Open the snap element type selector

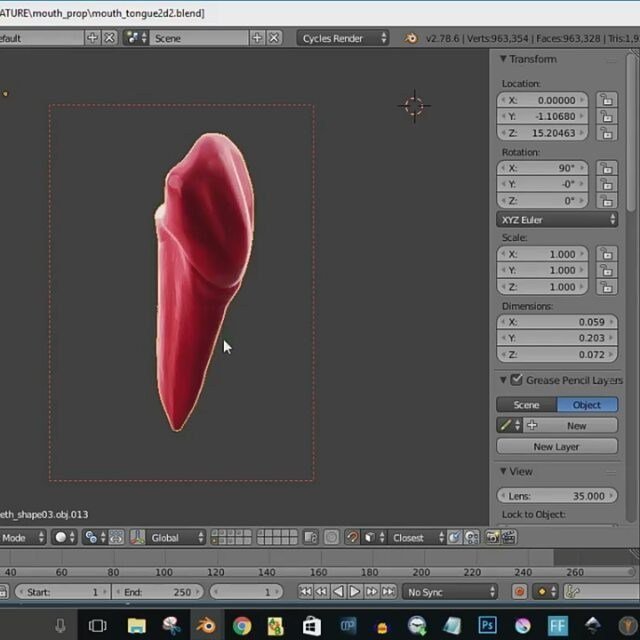coord(374,537)
